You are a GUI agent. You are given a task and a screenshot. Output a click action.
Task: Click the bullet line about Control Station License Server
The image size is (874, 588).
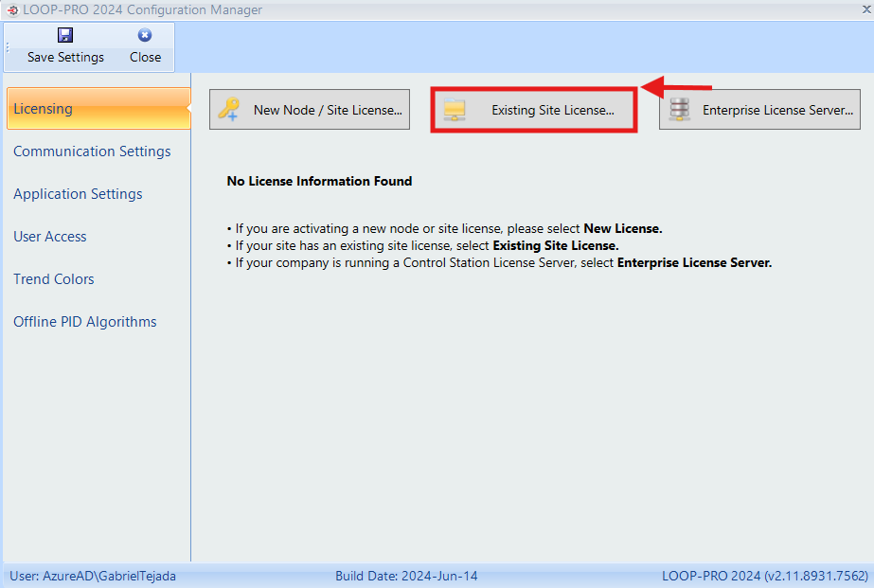coord(499,262)
